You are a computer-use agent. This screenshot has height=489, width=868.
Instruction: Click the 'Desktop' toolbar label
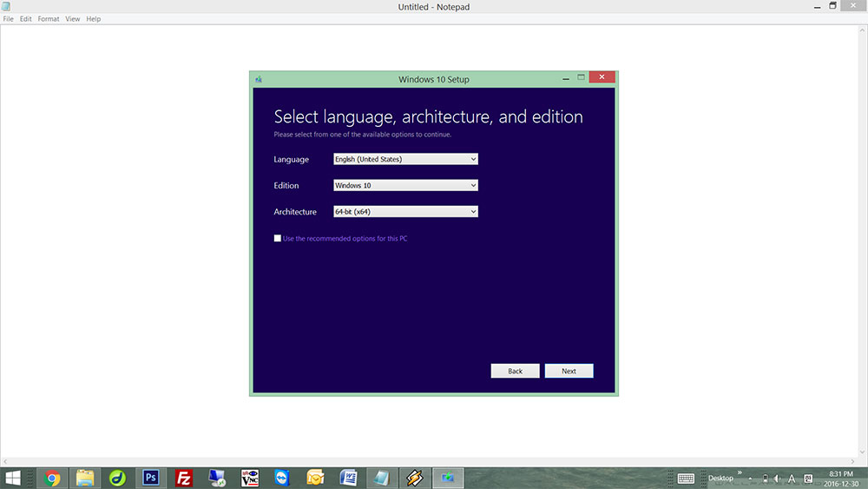coord(720,479)
